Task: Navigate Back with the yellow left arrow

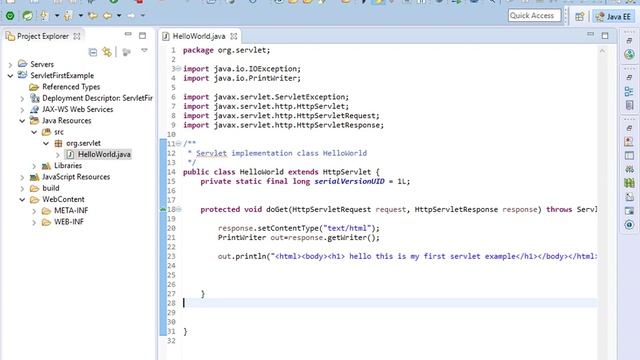Action: (108, 16)
